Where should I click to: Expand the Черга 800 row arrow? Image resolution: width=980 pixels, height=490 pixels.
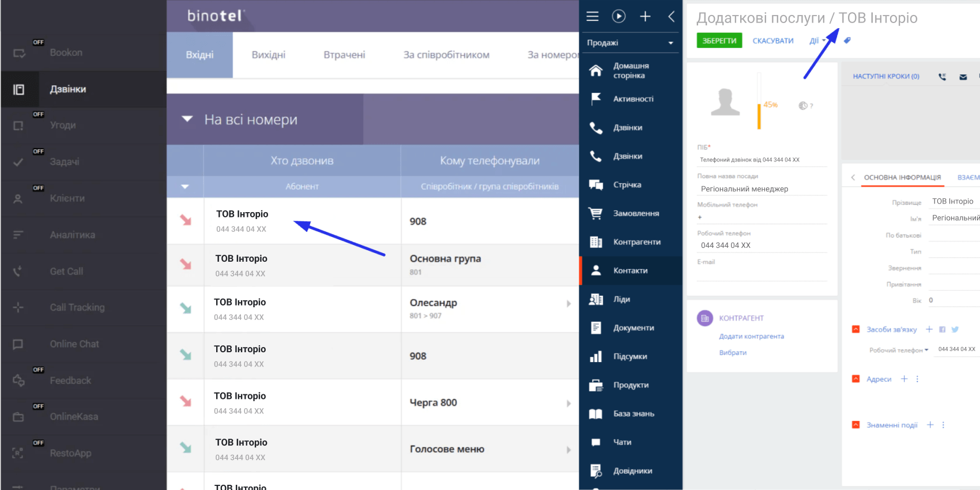click(x=568, y=404)
